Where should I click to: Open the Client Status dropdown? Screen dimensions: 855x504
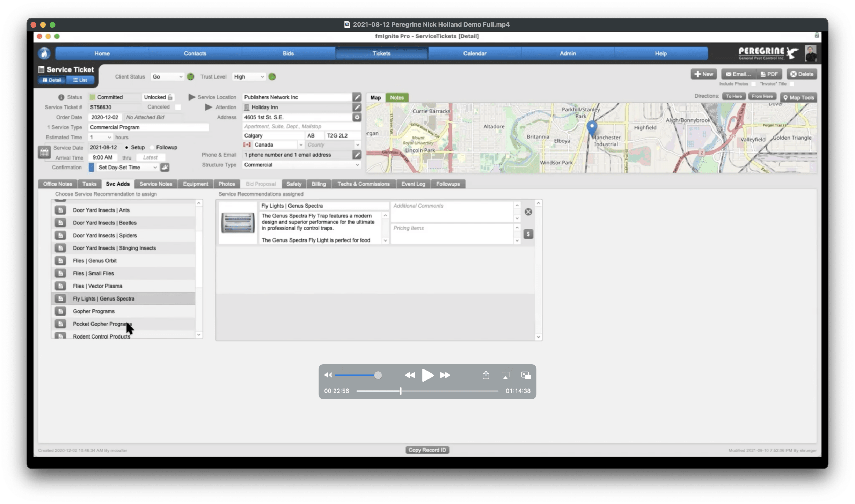(x=167, y=76)
